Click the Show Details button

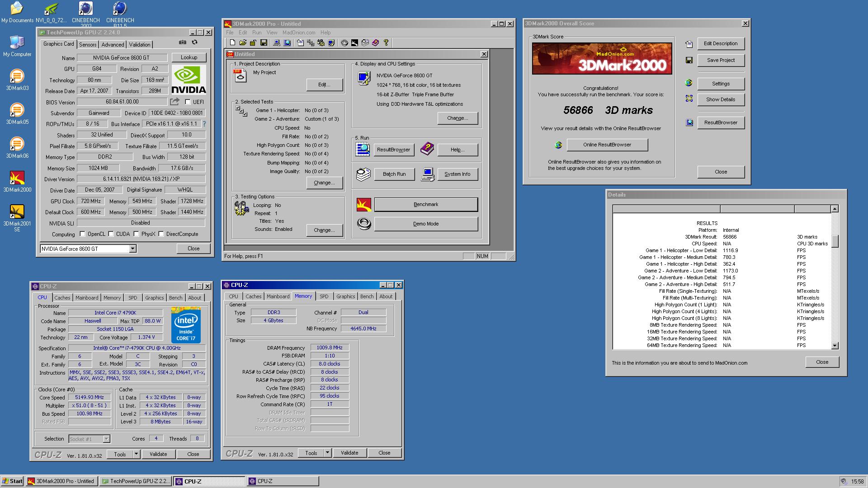pos(721,99)
